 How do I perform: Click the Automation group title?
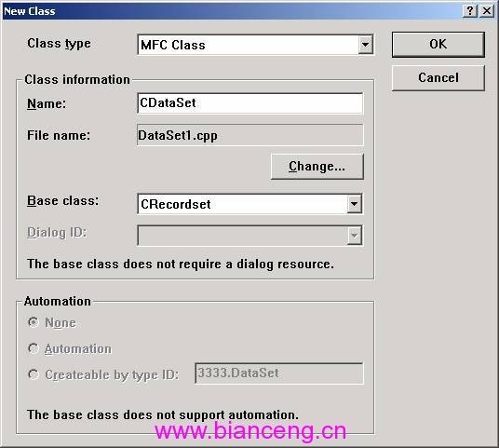coord(58,301)
